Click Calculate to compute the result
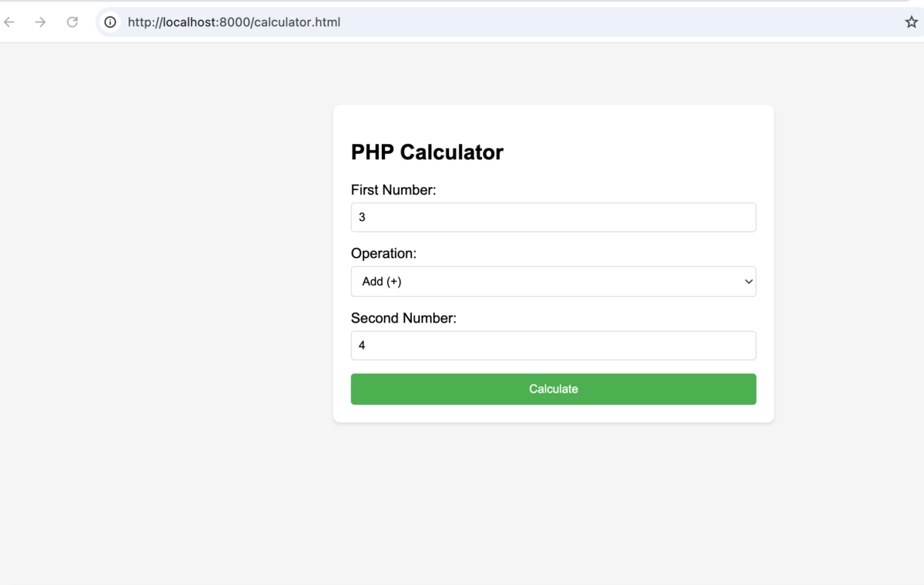The width and height of the screenshot is (924, 585). pyautogui.click(x=553, y=389)
